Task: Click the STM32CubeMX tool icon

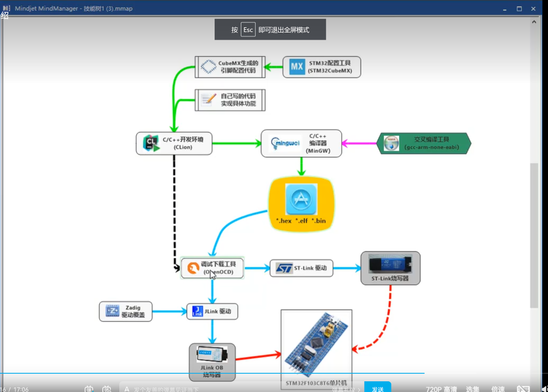Action: 297,67
